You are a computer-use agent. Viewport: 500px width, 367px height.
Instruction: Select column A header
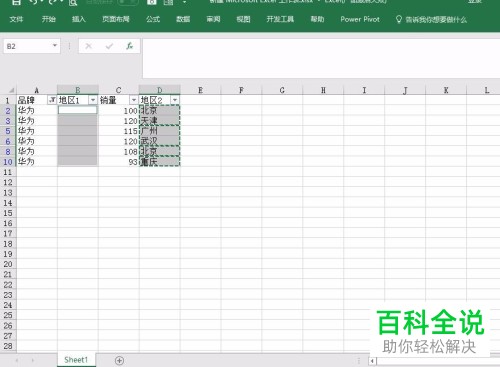click(x=37, y=90)
